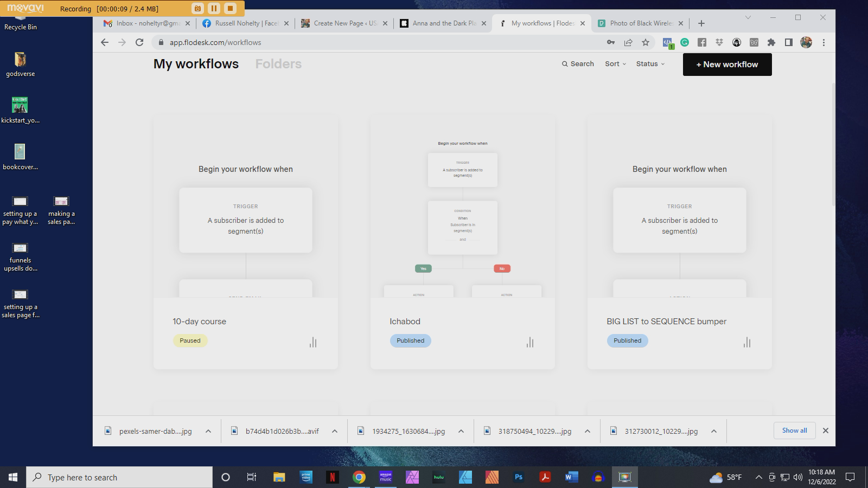Open the Dropbox extension

[x=719, y=42]
